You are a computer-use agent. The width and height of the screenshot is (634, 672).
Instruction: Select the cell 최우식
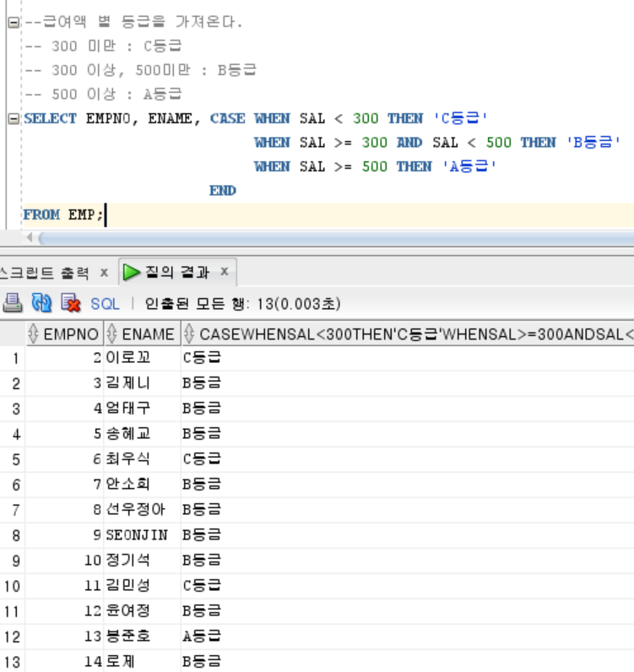143,459
